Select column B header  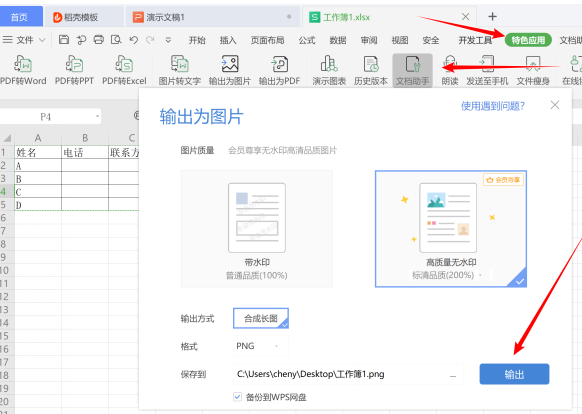85,138
